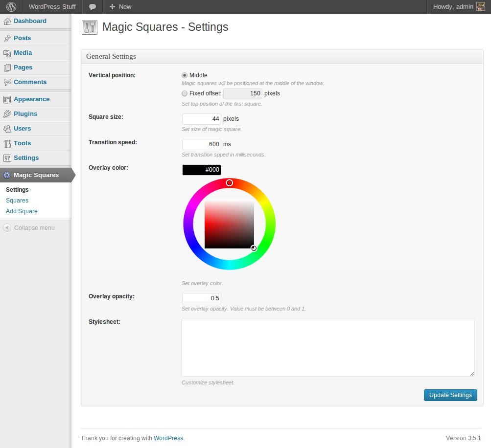Click the Media icon in sidebar

click(x=7, y=53)
